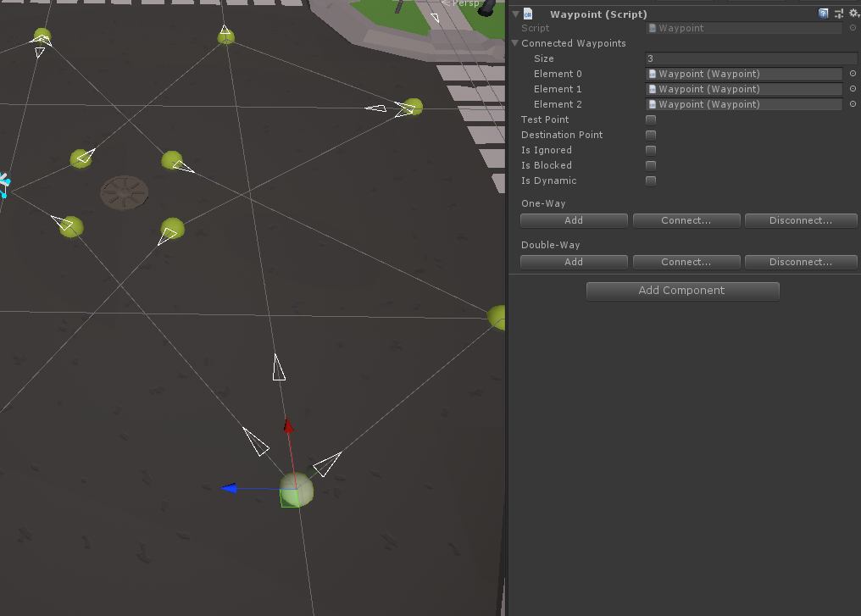Open the Waypoint script reference help icon
Image resolution: width=861 pixels, height=616 pixels.
[x=823, y=13]
